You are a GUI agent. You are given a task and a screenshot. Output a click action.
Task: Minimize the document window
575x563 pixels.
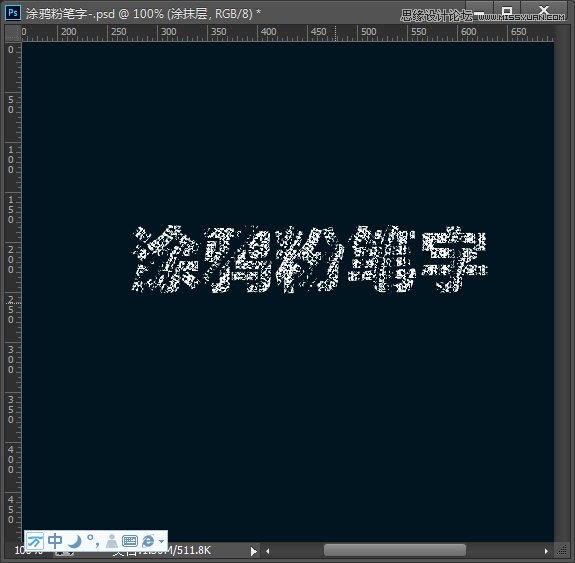(x=479, y=12)
